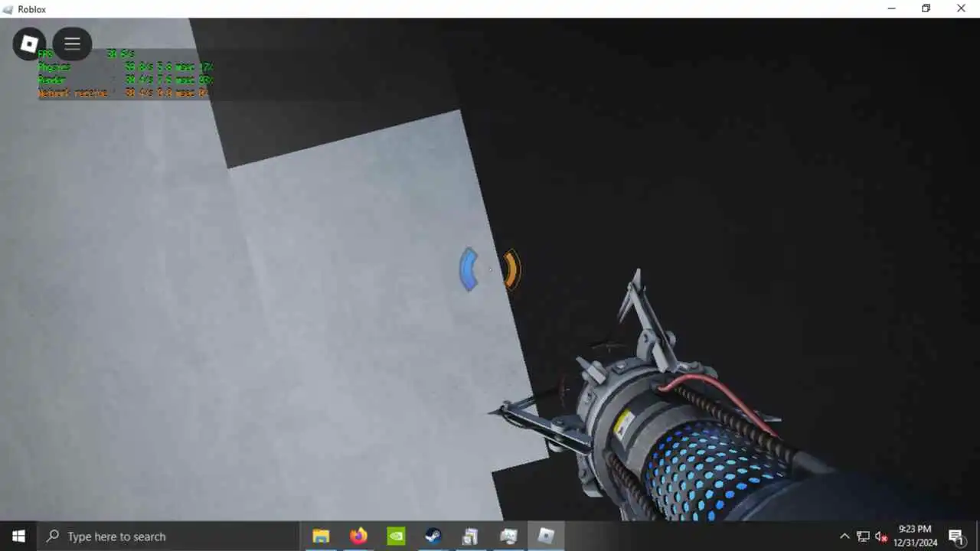Click the taskbar search box
This screenshot has width=980, height=551.
pyautogui.click(x=168, y=536)
